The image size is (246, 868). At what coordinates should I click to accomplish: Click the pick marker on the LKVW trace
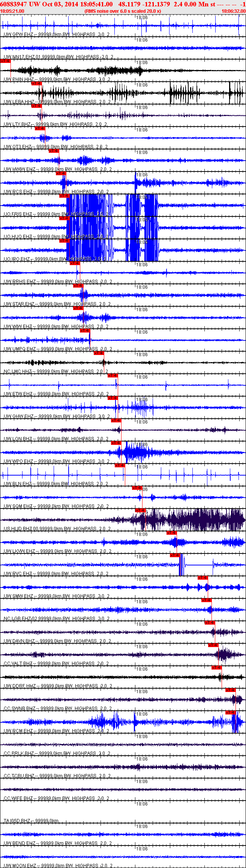point(171,532)
